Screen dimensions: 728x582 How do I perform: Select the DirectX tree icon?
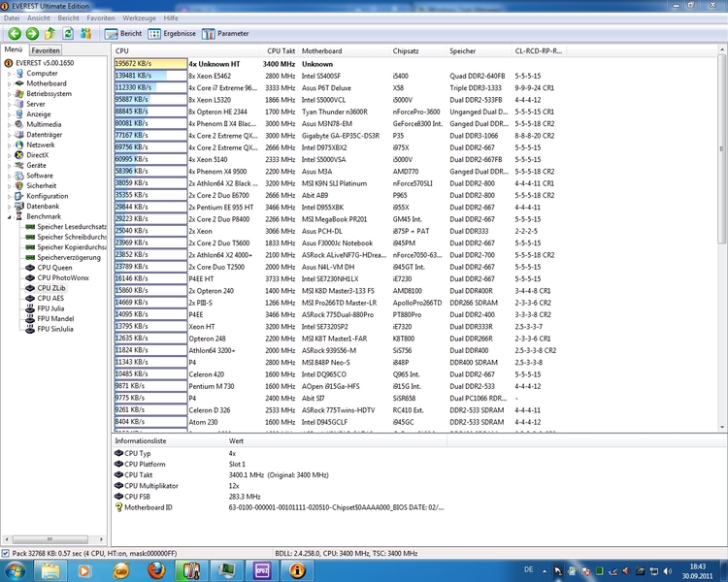point(19,155)
